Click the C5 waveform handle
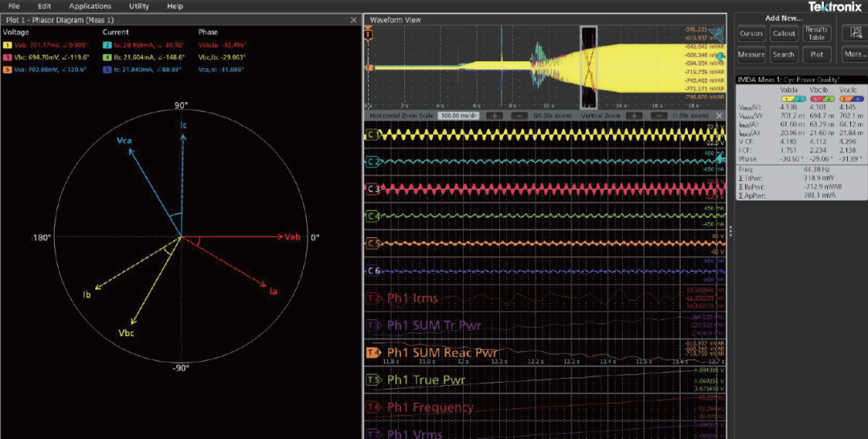 (372, 243)
